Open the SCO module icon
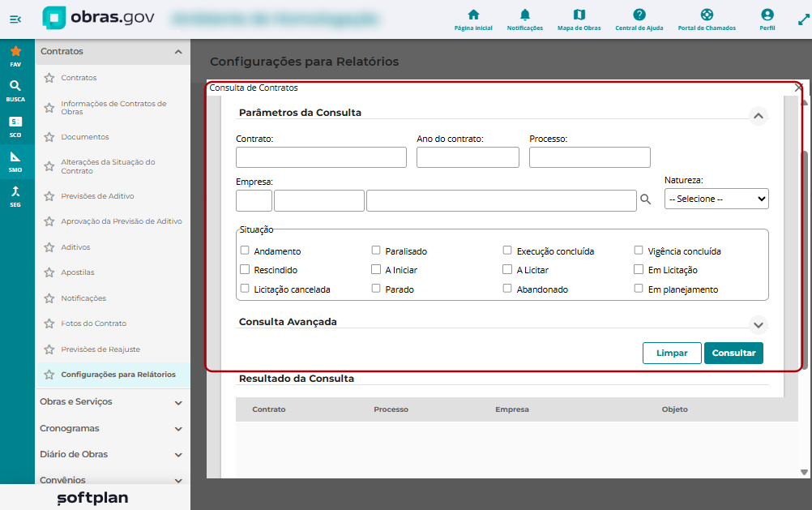 [15, 126]
